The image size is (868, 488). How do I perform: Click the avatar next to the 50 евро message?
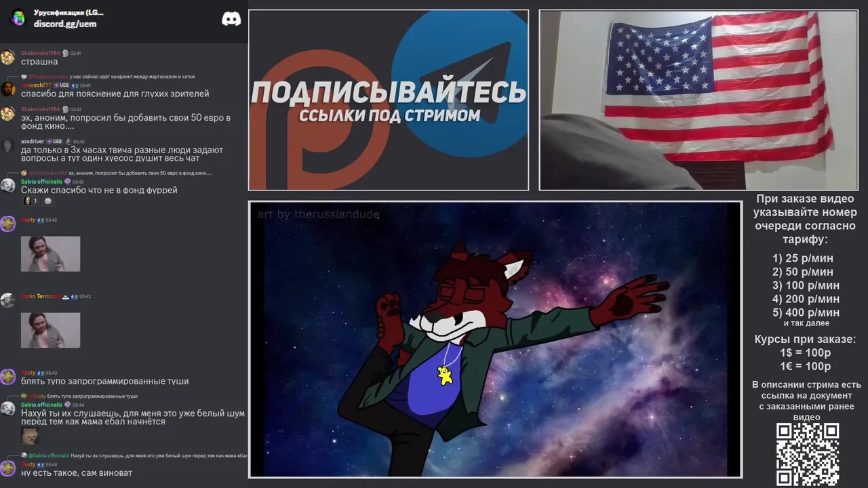coord(7,113)
